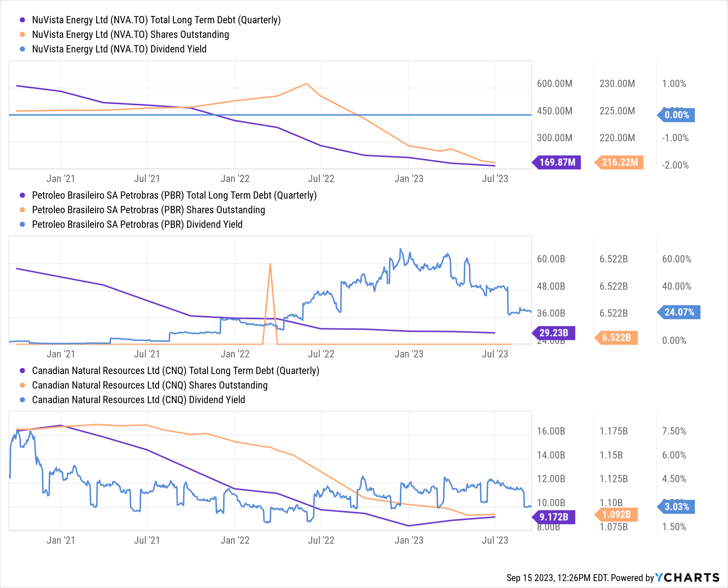Viewport: 728px width, 588px height.
Task: Click Canadian Natural Resources Shares Outstanding legend label
Action: pyautogui.click(x=150, y=385)
